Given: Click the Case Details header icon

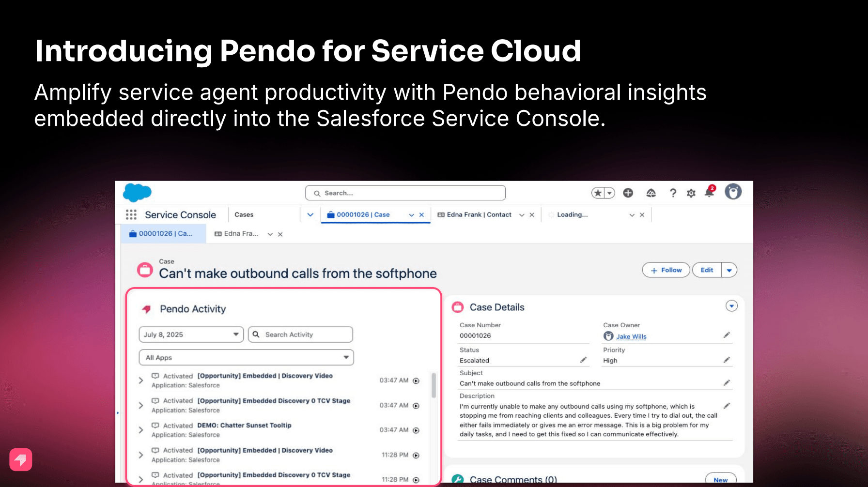Looking at the screenshot, I should (457, 307).
